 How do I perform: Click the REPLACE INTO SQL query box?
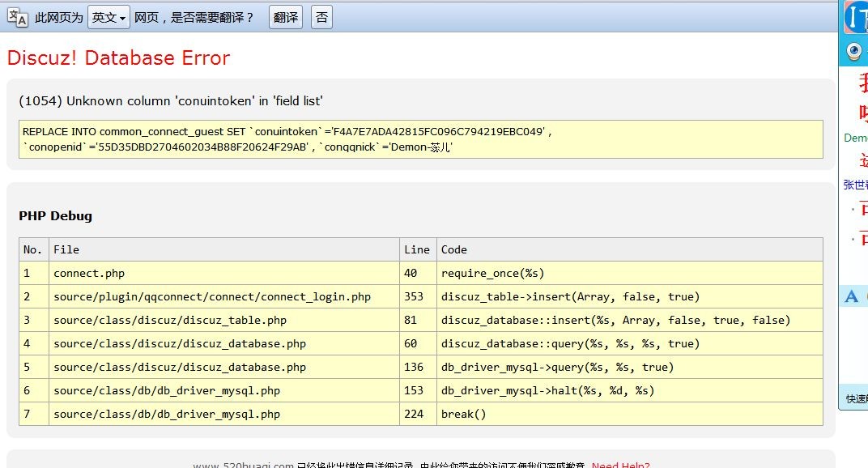(x=420, y=139)
